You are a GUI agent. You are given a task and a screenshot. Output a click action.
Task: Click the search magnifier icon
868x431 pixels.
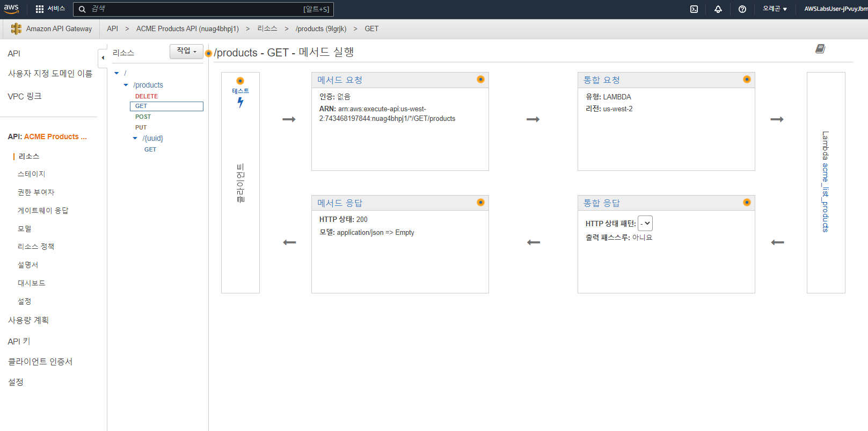(82, 9)
